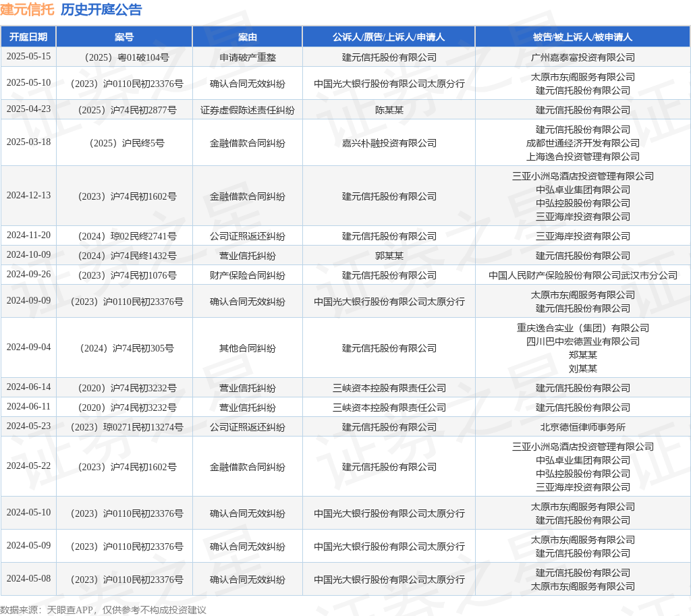Select the 案号 column header
This screenshot has width=691, height=616.
(124, 37)
